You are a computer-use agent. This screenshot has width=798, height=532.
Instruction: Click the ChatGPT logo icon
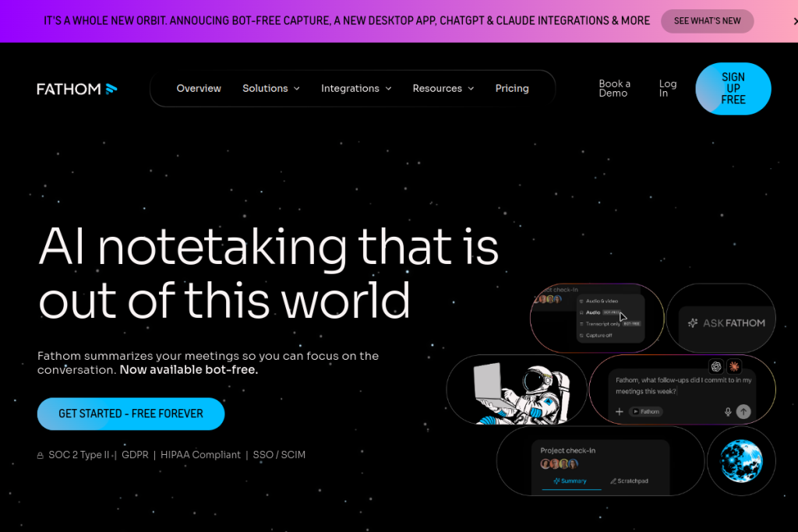coord(716,366)
